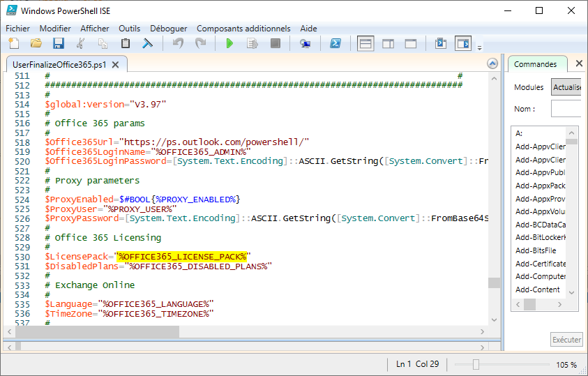The width and height of the screenshot is (588, 376).
Task: Open the Fichier menu
Action: point(17,29)
